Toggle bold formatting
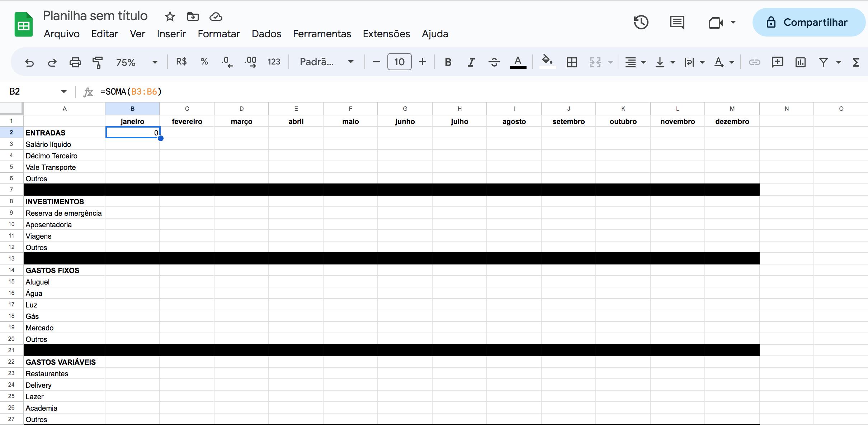The image size is (868, 425). point(448,62)
